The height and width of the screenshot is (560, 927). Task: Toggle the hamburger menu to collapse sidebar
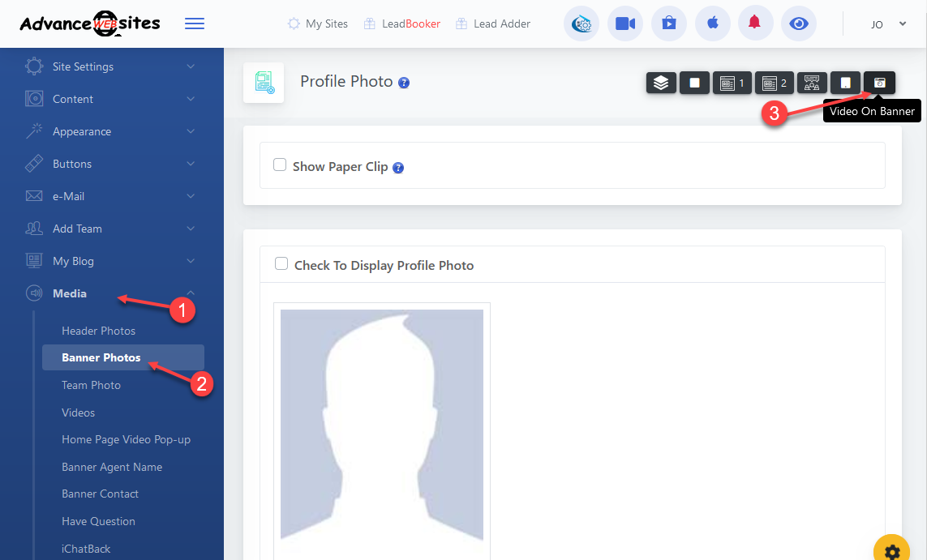click(x=195, y=24)
